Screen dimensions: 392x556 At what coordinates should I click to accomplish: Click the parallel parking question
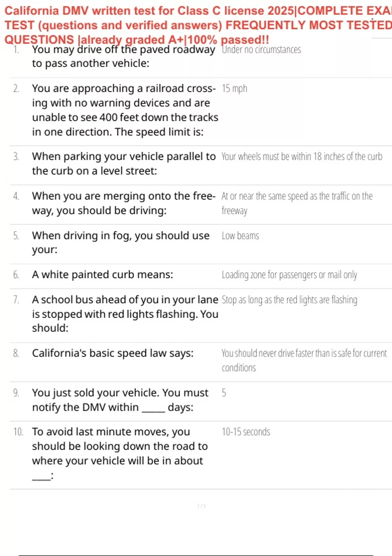123,164
